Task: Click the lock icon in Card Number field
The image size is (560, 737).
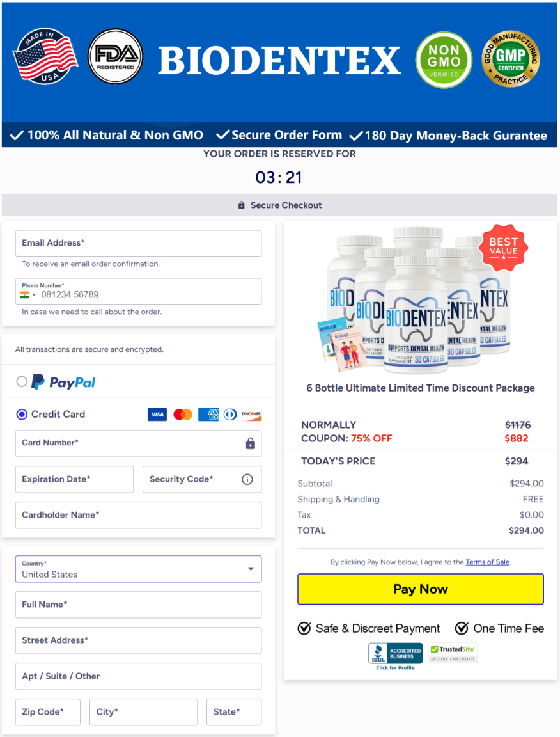Action: point(251,443)
